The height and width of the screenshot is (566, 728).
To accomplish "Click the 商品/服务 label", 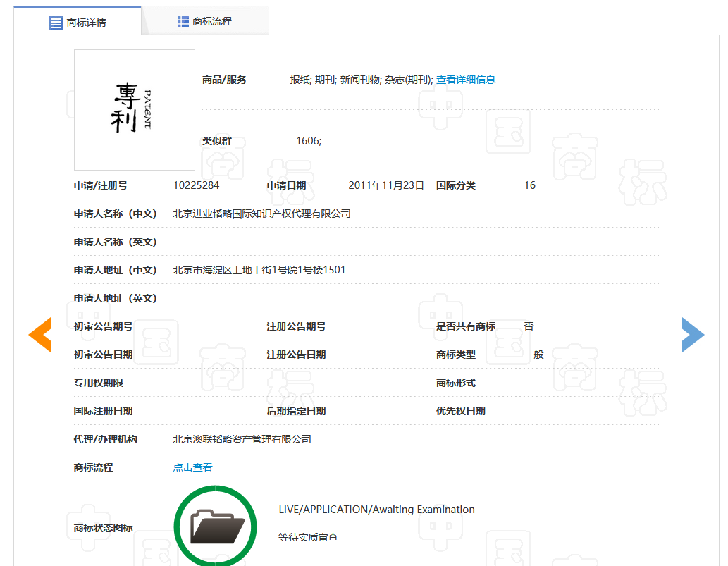I will (x=224, y=80).
